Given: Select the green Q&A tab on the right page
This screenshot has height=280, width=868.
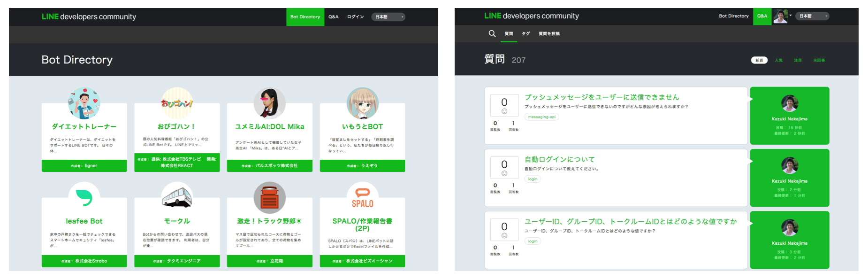Looking at the screenshot, I should [x=762, y=16].
